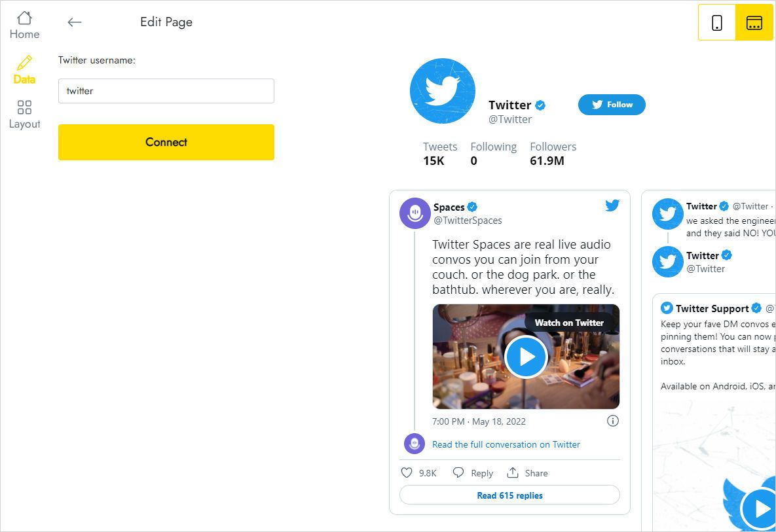The width and height of the screenshot is (776, 532).
Task: Click the Home icon in the sidebar
Action: point(24,18)
